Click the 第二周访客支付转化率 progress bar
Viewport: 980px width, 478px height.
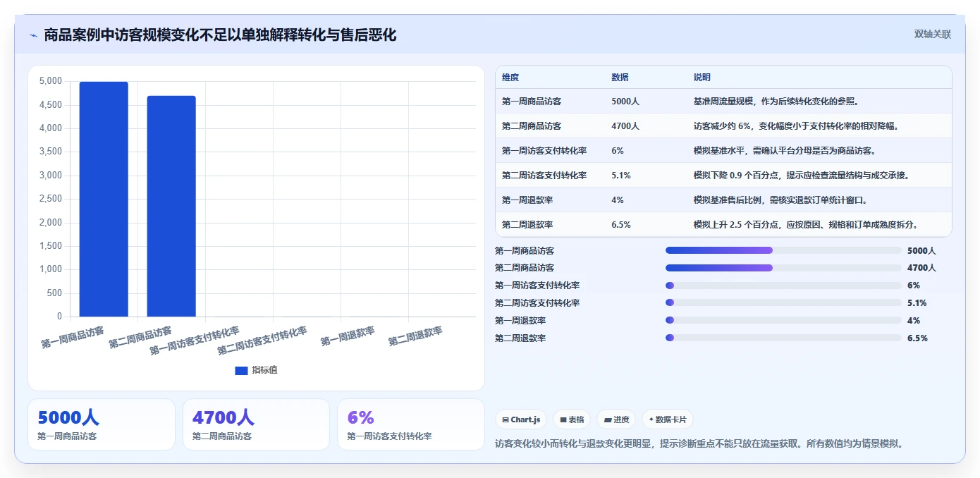tap(783, 303)
